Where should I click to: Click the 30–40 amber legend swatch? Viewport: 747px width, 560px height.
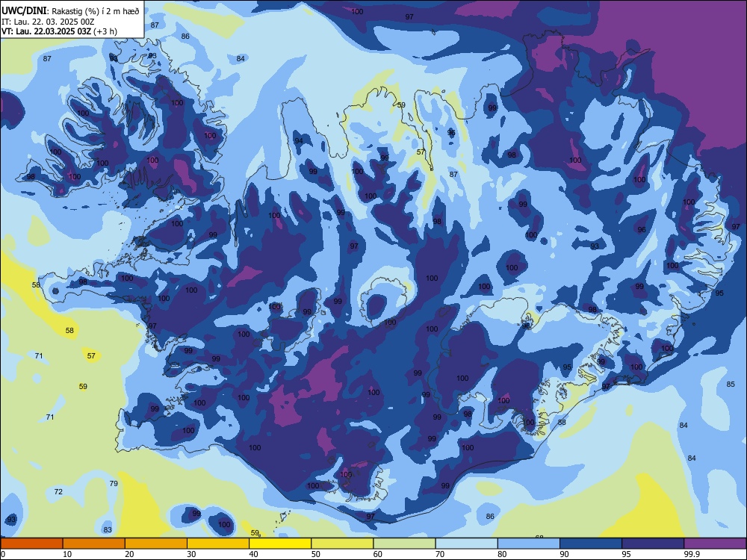[x=218, y=544]
